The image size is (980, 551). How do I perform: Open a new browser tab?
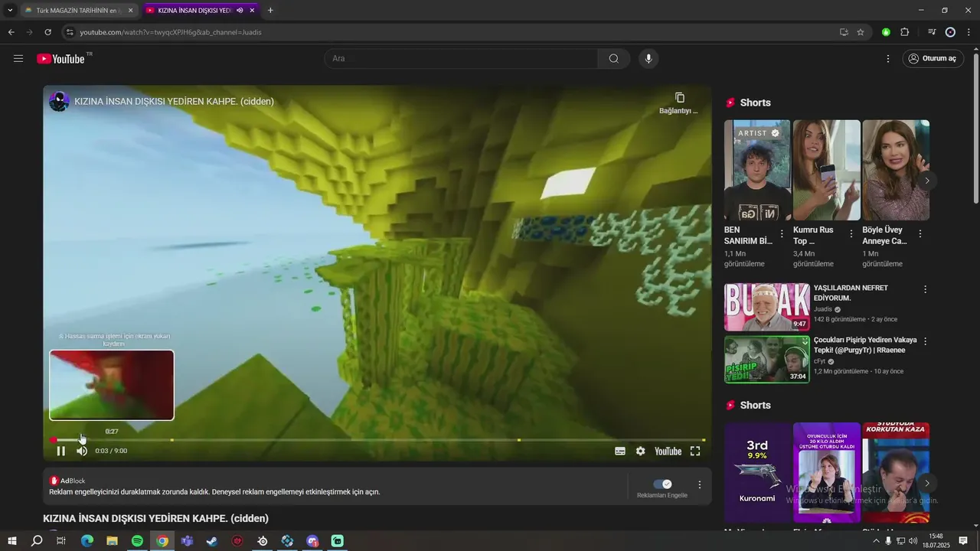[270, 11]
